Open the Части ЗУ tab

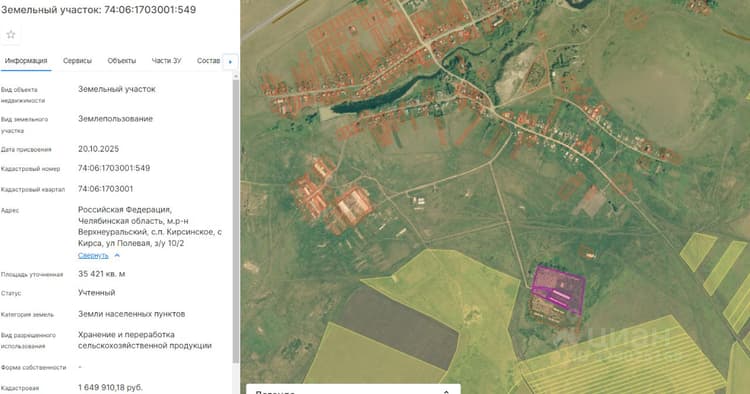coord(166,61)
